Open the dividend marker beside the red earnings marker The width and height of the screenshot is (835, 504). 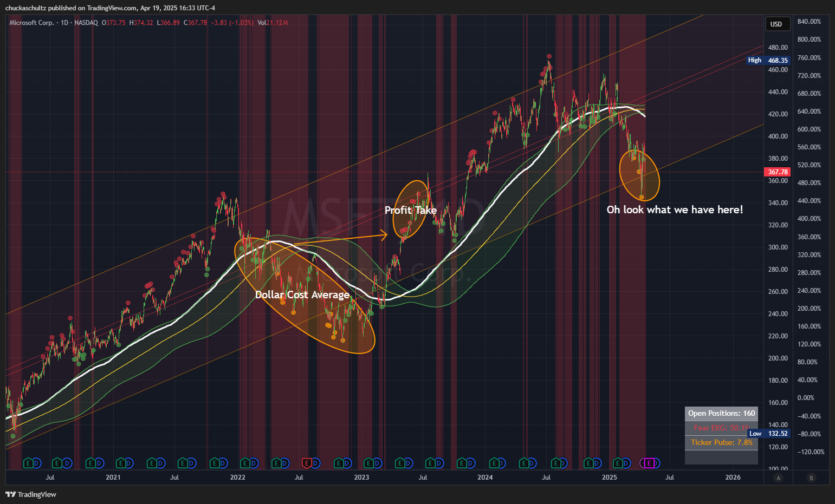315,463
